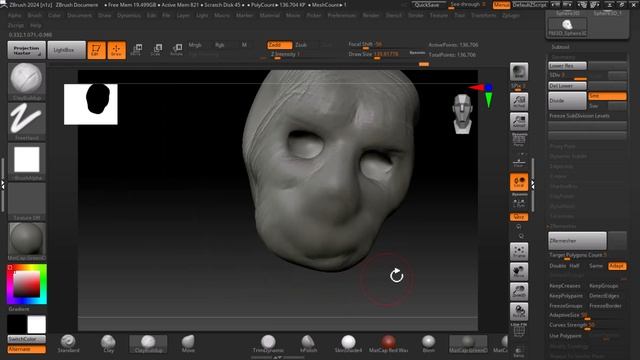Click the Projection Master button

tap(27, 50)
